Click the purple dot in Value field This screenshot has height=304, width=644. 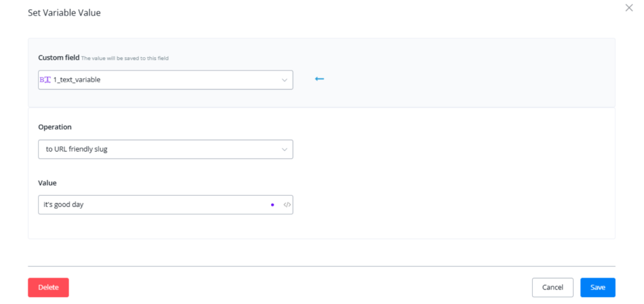272,205
